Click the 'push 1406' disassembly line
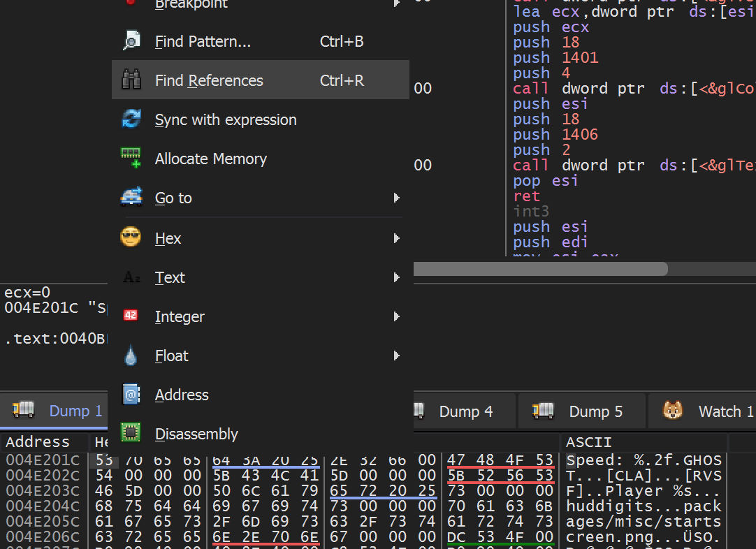756x549 pixels. coord(555,135)
